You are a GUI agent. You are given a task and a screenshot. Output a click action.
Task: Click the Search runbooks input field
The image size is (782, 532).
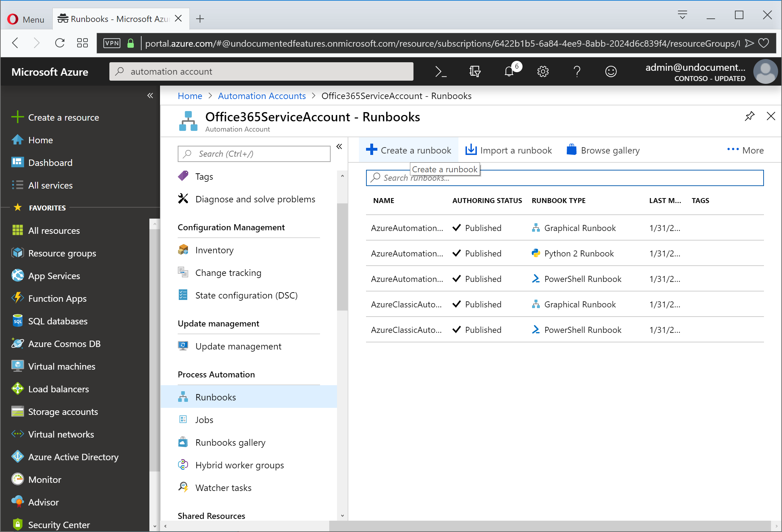point(564,178)
